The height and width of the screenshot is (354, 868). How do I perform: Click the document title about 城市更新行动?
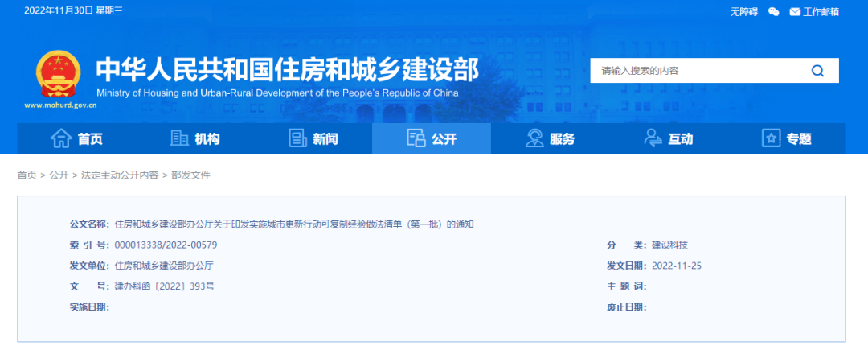click(x=294, y=224)
